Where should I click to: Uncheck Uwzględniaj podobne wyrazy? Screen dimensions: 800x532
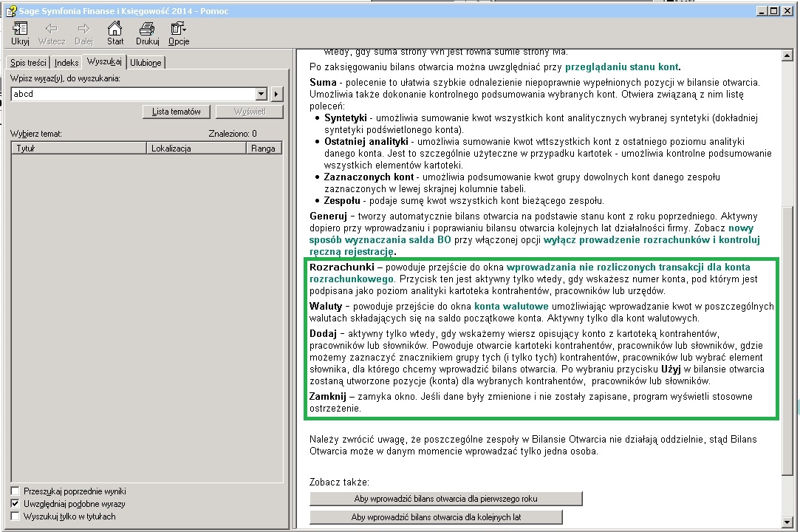(x=16, y=504)
